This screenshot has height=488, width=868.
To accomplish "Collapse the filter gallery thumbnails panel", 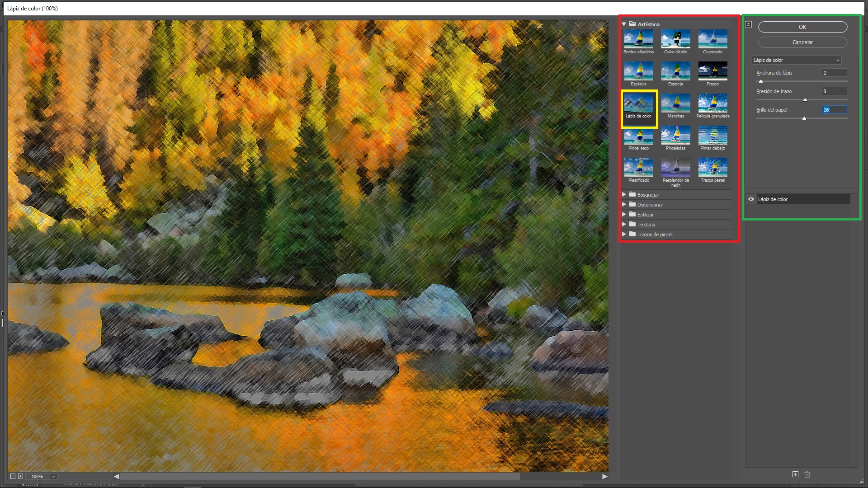I will pos(749,24).
